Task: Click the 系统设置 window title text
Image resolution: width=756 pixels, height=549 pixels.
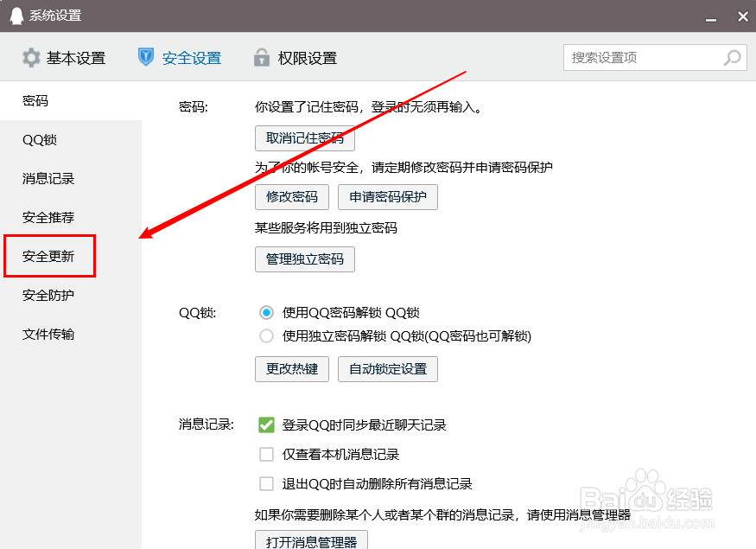Action: (x=55, y=16)
